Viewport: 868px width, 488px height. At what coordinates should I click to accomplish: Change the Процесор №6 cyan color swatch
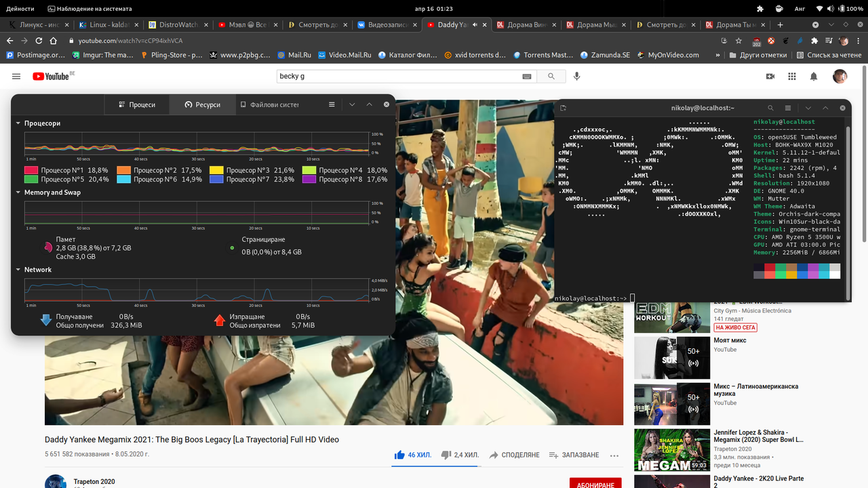tap(123, 180)
